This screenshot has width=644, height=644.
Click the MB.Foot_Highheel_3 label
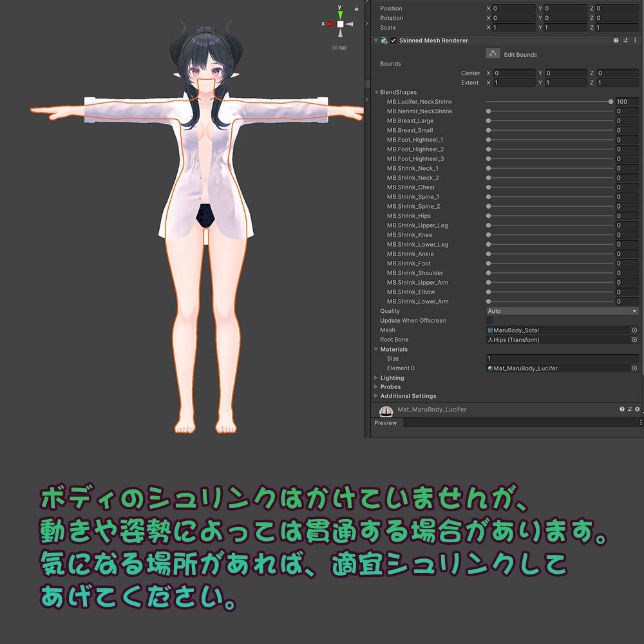(415, 159)
